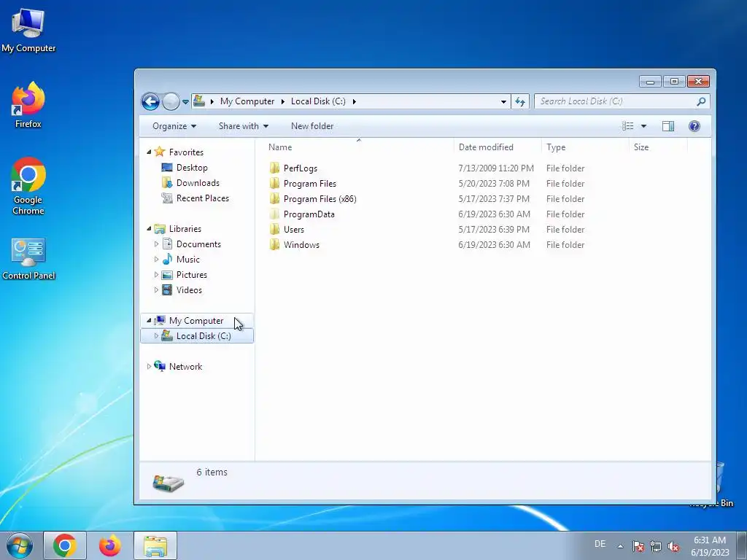This screenshot has width=747, height=560.
Task: Open Recent Places under Favorites
Action: (x=203, y=198)
